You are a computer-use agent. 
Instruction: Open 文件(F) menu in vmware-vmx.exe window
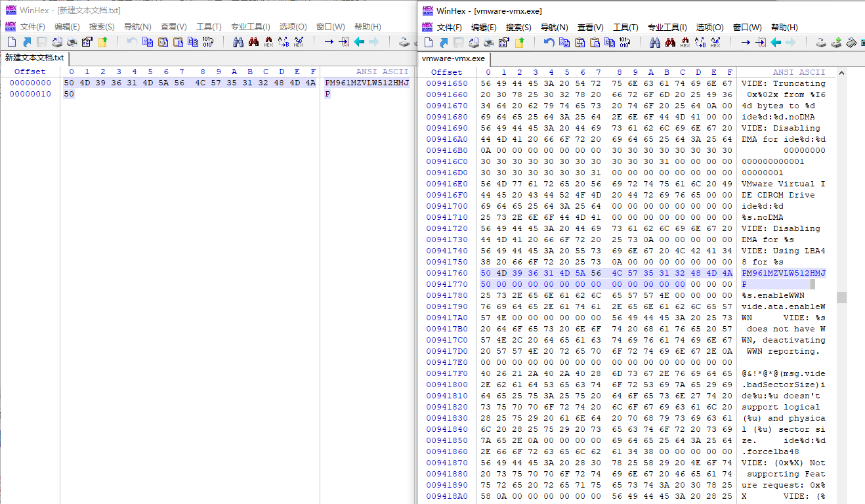(449, 28)
